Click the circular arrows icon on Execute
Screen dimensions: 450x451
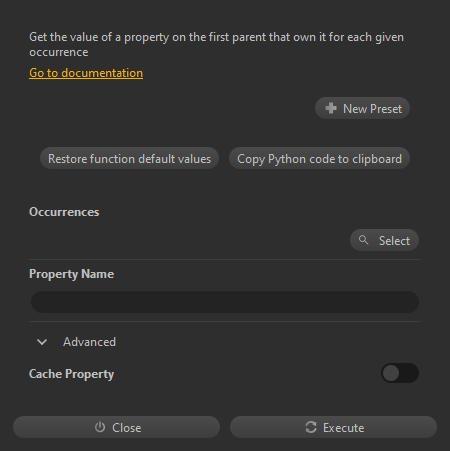(311, 427)
